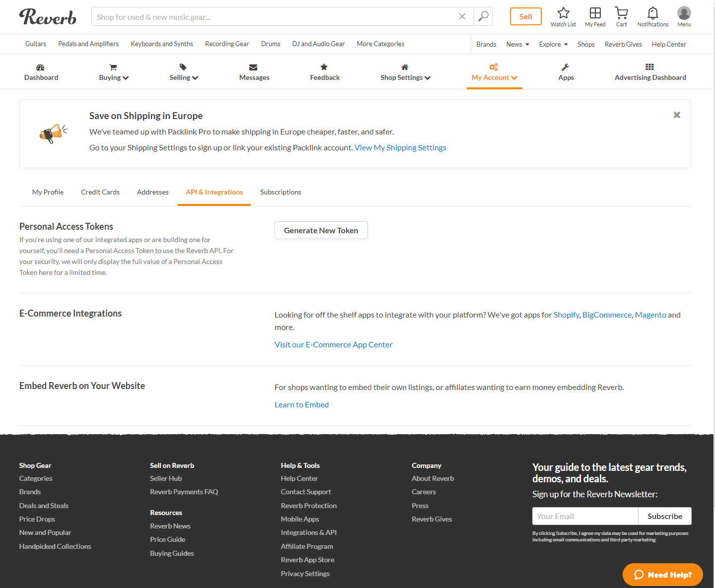
Task: Open Shops in top navigation
Action: (586, 44)
